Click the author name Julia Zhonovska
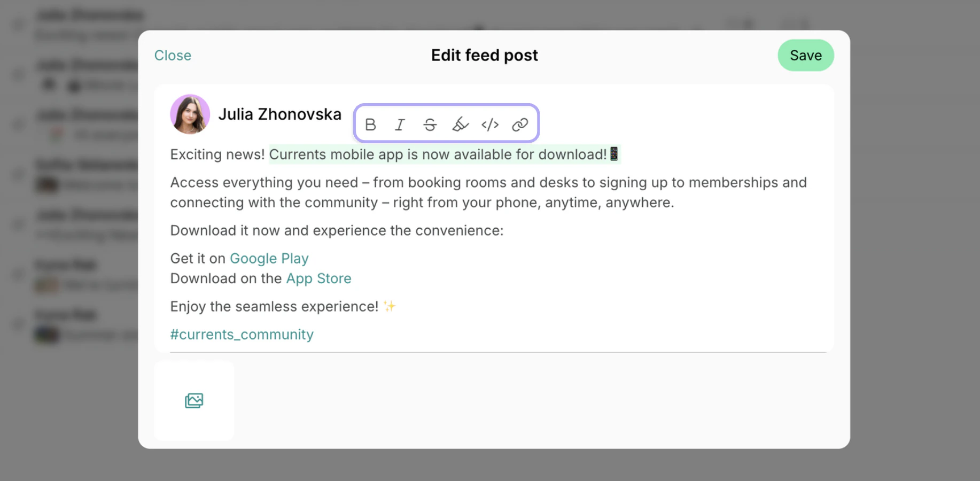Image resolution: width=980 pixels, height=481 pixels. 279,114
